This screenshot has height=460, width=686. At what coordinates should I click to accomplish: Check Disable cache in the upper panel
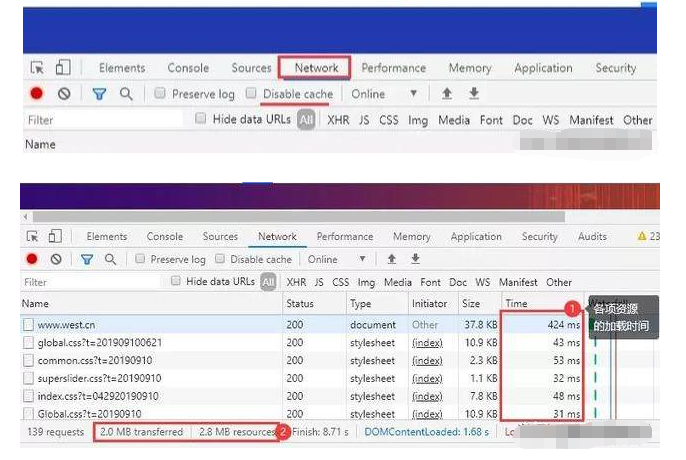coord(252,94)
